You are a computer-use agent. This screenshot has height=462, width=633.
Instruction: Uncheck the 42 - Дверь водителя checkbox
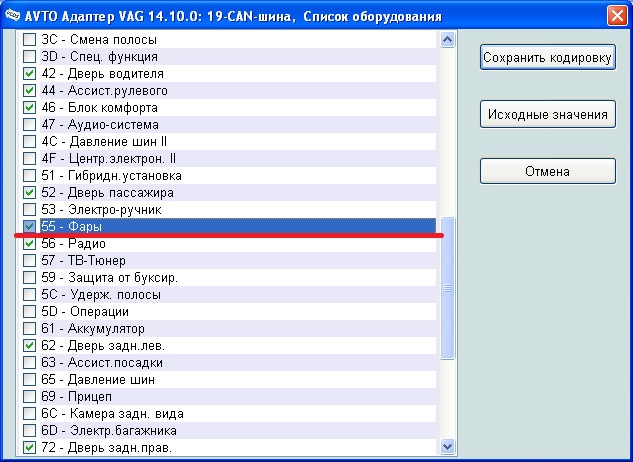(29, 74)
